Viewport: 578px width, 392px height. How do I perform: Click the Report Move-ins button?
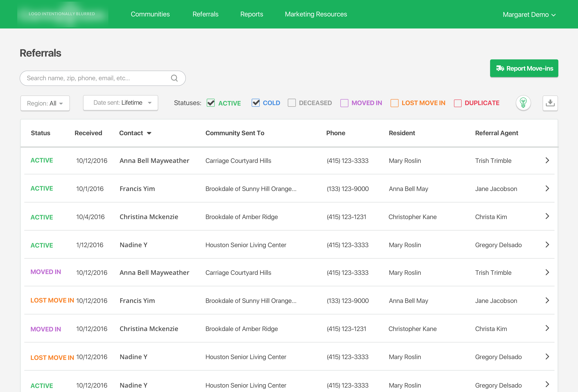click(524, 68)
